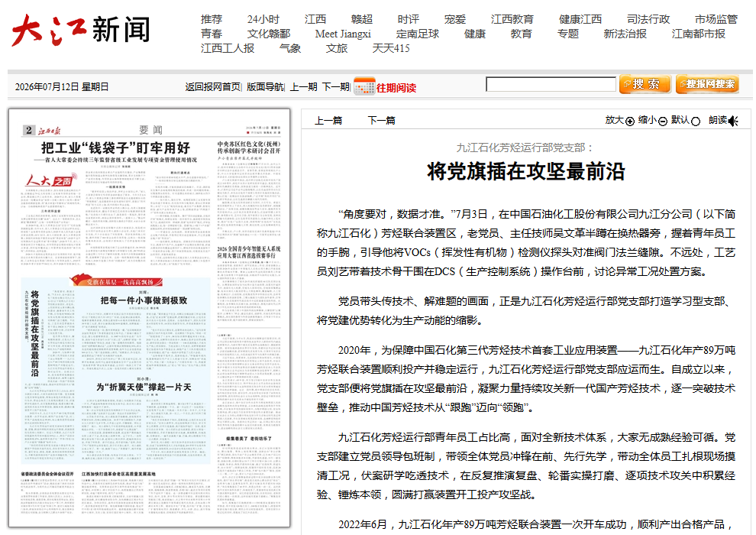Click the calendar icon beside 往期阅读

click(x=364, y=87)
